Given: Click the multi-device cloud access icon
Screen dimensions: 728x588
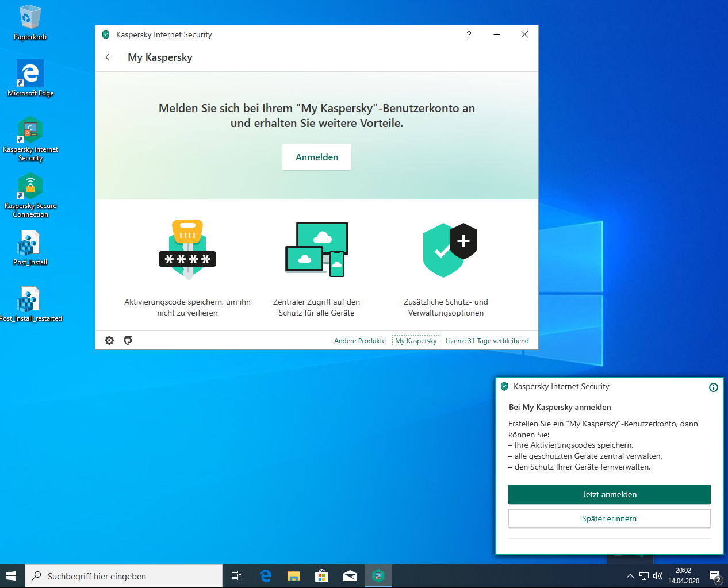Looking at the screenshot, I should (x=317, y=249).
